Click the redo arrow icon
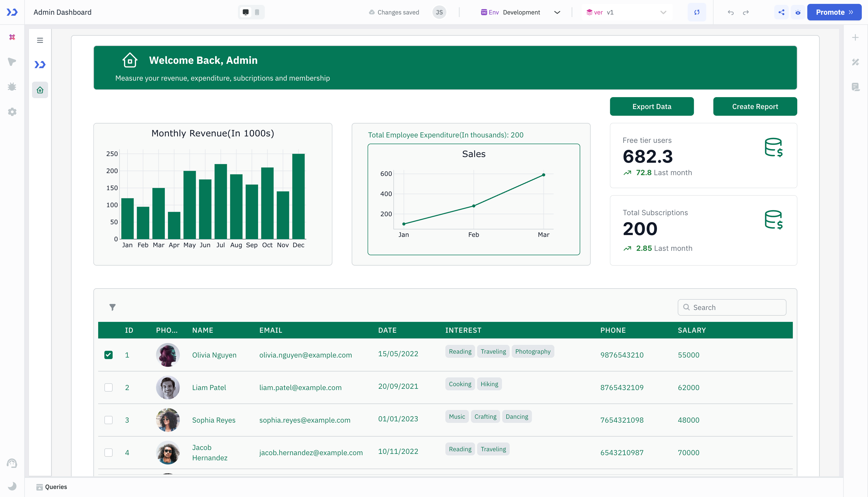868x497 pixels. (746, 12)
